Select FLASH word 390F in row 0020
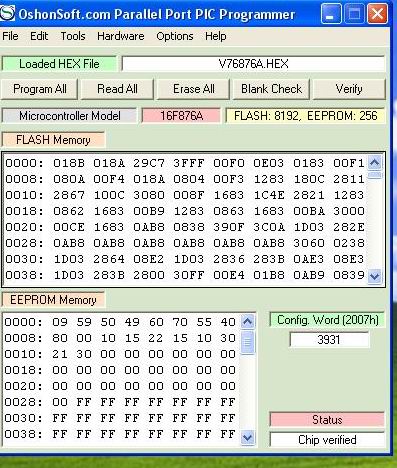 pos(229,227)
